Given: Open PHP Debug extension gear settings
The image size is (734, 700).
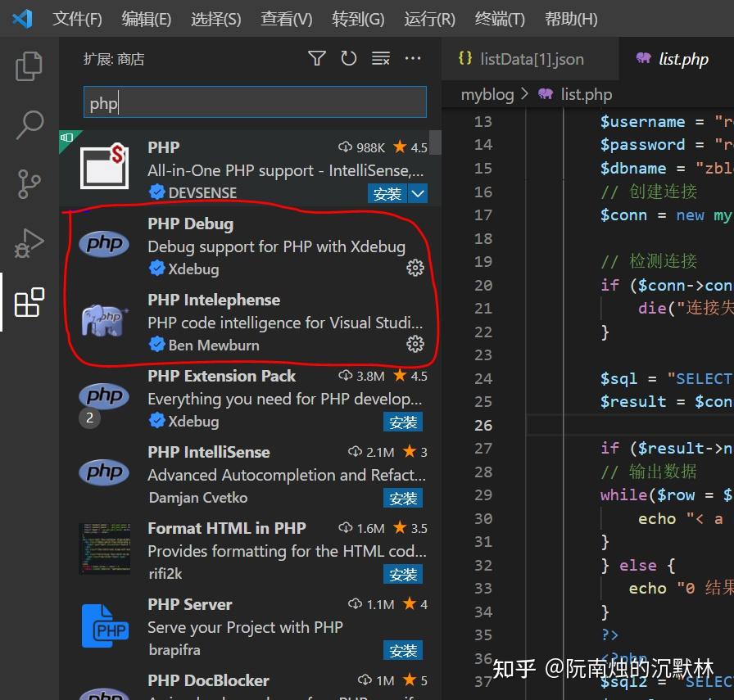Looking at the screenshot, I should [x=415, y=268].
